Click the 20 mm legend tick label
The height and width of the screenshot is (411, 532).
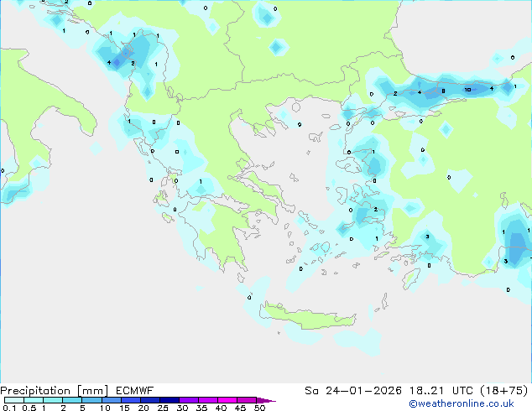click(x=143, y=408)
